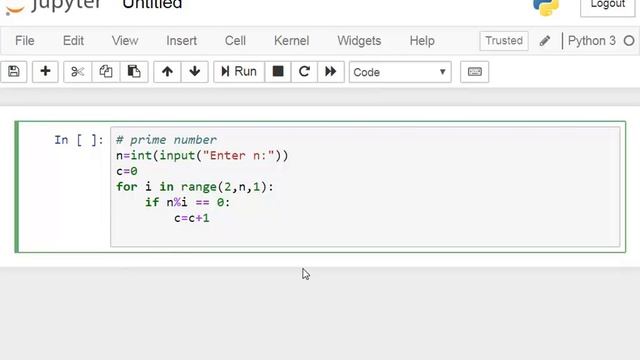The height and width of the screenshot is (360, 640).
Task: Restart kernel and run all with fast-forward icon
Action: (331, 72)
